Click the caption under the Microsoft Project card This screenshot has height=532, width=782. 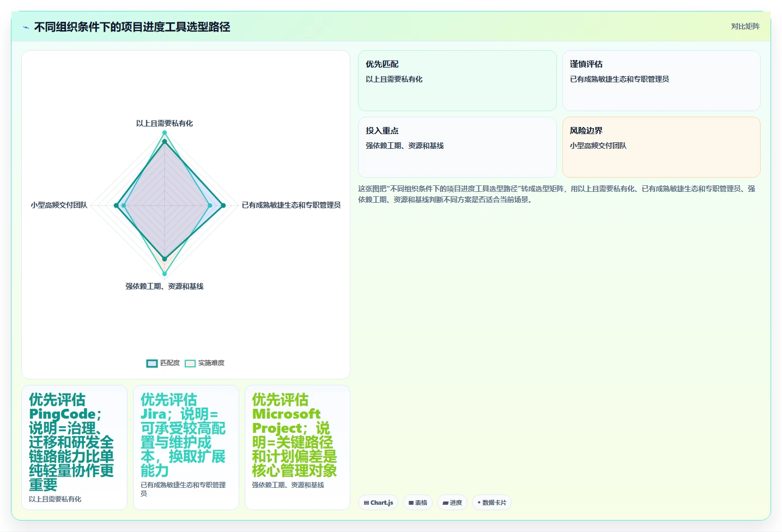click(288, 485)
